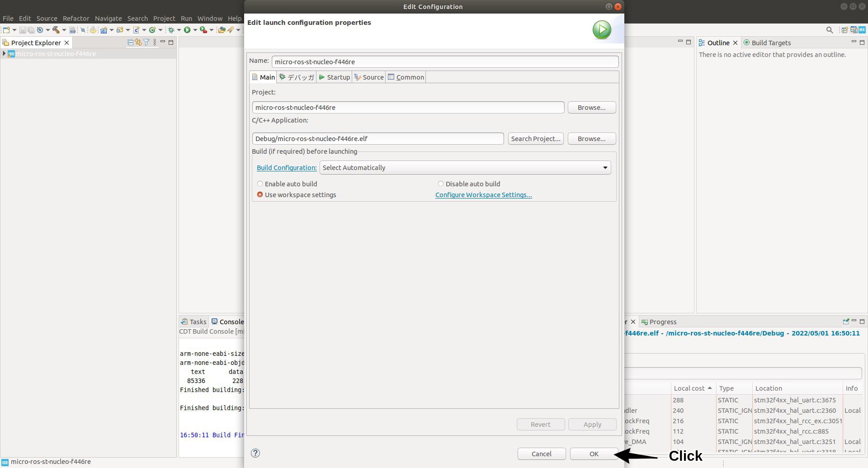Click the New wizard toolbar icon
Image resolution: width=868 pixels, height=468 pixels.
[x=6, y=30]
